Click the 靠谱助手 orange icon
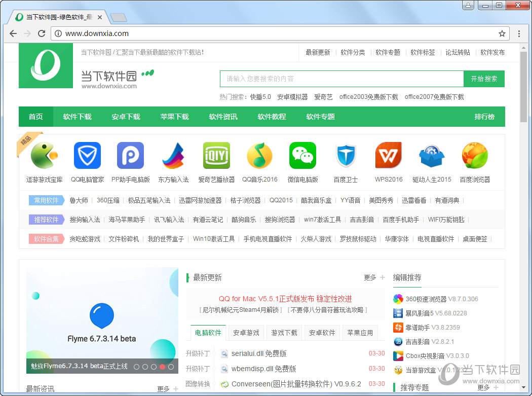 pyautogui.click(x=398, y=328)
